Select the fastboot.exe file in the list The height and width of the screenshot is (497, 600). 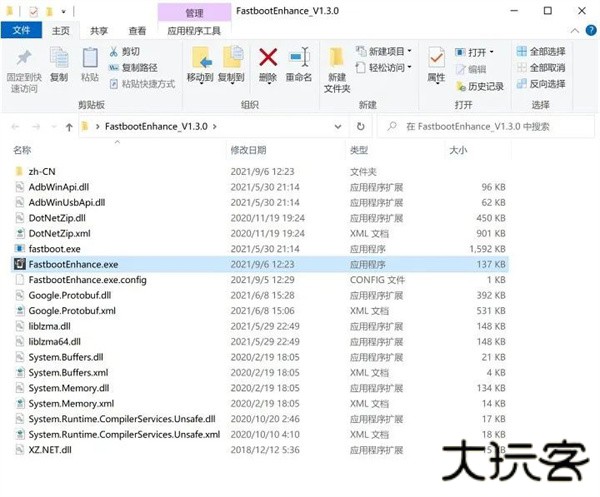click(x=55, y=248)
